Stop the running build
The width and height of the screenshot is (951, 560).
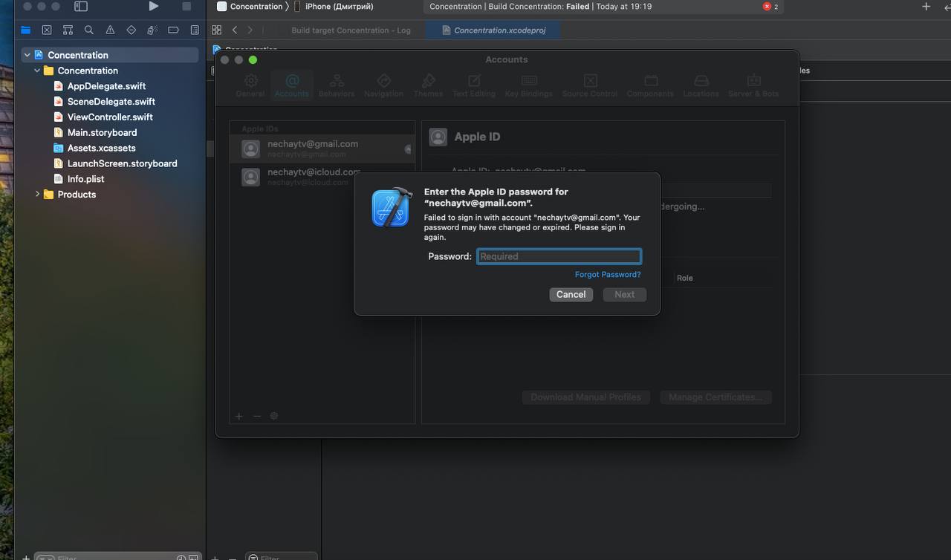click(186, 7)
